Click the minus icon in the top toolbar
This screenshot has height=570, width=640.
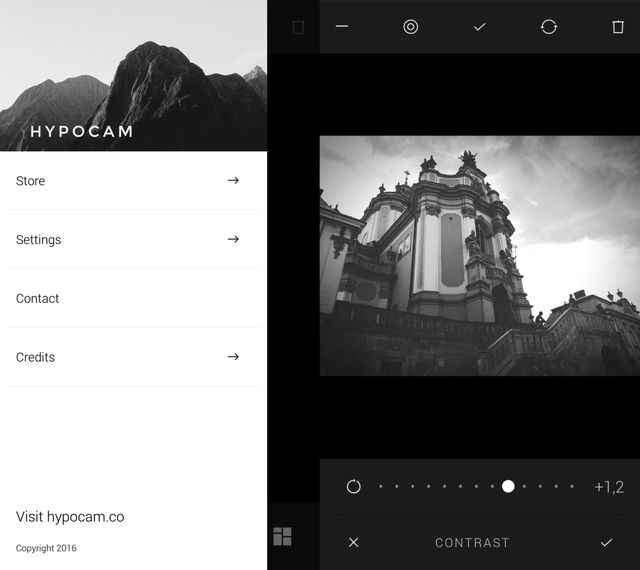pos(342,27)
